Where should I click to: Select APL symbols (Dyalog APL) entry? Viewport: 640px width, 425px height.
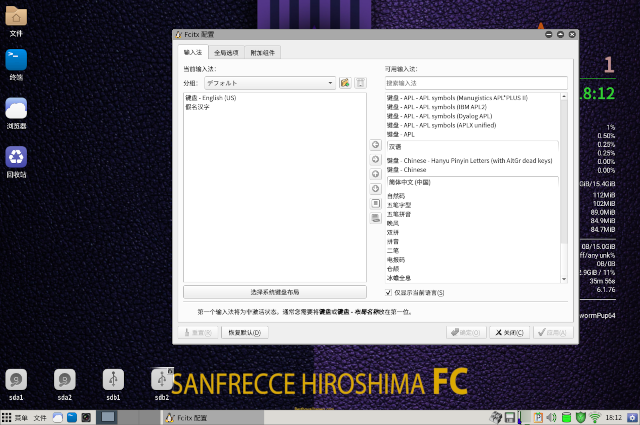coord(473,116)
